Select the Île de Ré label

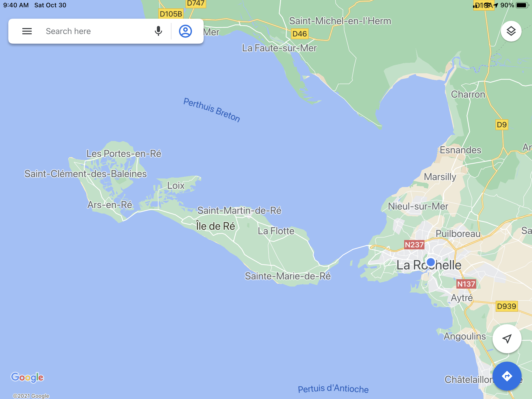click(x=215, y=226)
